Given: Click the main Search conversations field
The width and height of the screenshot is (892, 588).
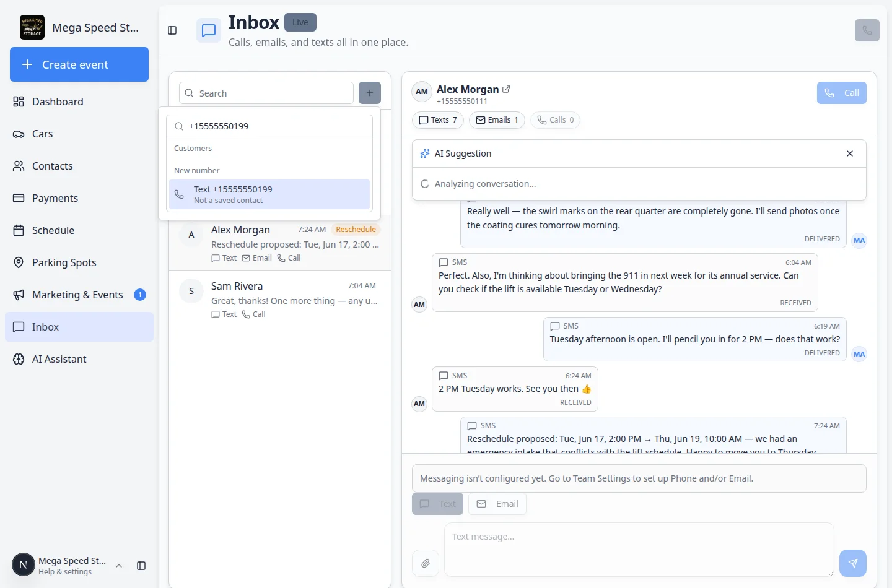Looking at the screenshot, I should [266, 93].
